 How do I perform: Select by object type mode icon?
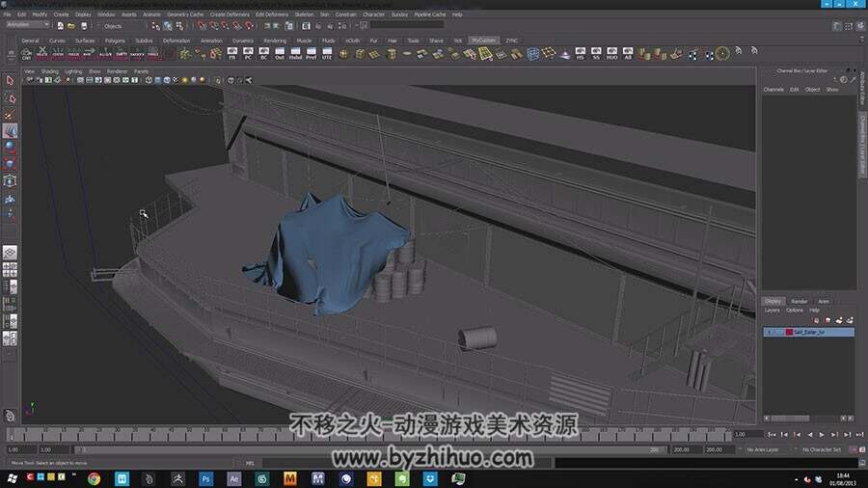coord(168,26)
